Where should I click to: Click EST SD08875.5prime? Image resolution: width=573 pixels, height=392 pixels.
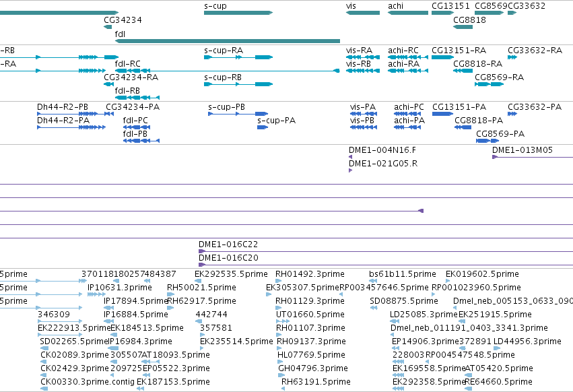[x=374, y=308]
